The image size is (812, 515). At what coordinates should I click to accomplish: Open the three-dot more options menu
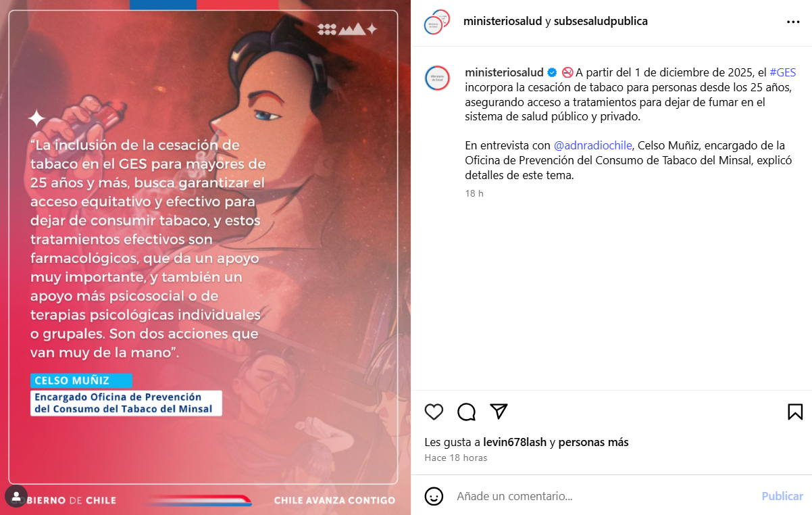point(793,22)
